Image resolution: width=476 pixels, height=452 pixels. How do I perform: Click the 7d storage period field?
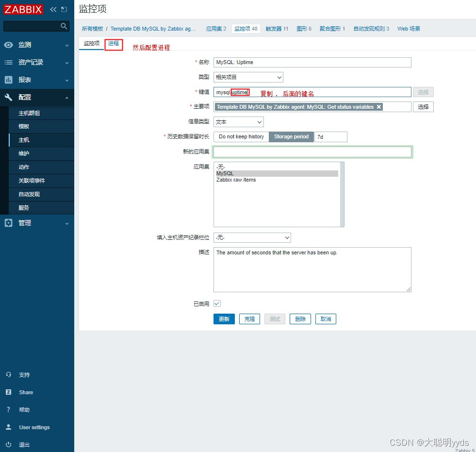[x=330, y=137]
